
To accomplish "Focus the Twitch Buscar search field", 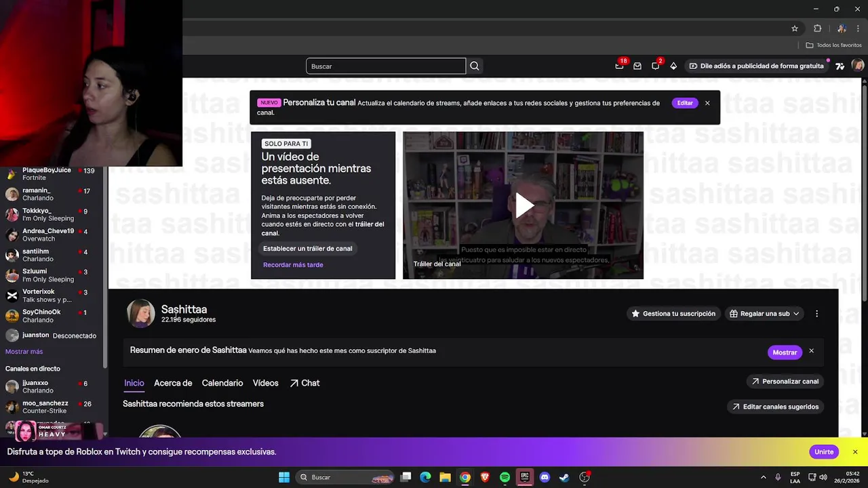I will (386, 66).
